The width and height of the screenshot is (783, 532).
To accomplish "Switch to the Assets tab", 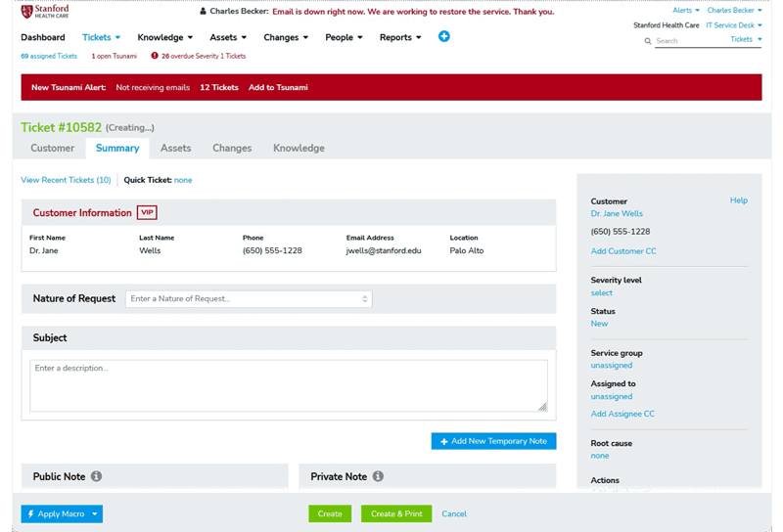I will [176, 149].
